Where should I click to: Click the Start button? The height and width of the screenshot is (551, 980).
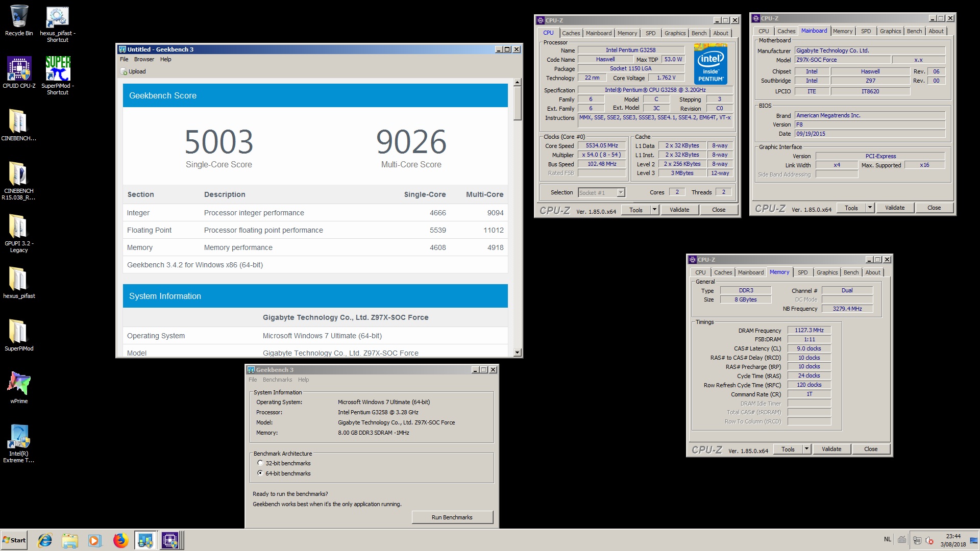pos(14,540)
